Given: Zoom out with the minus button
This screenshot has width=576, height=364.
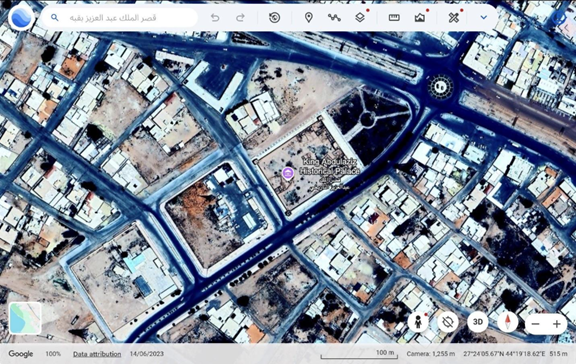Looking at the screenshot, I should coord(536,324).
